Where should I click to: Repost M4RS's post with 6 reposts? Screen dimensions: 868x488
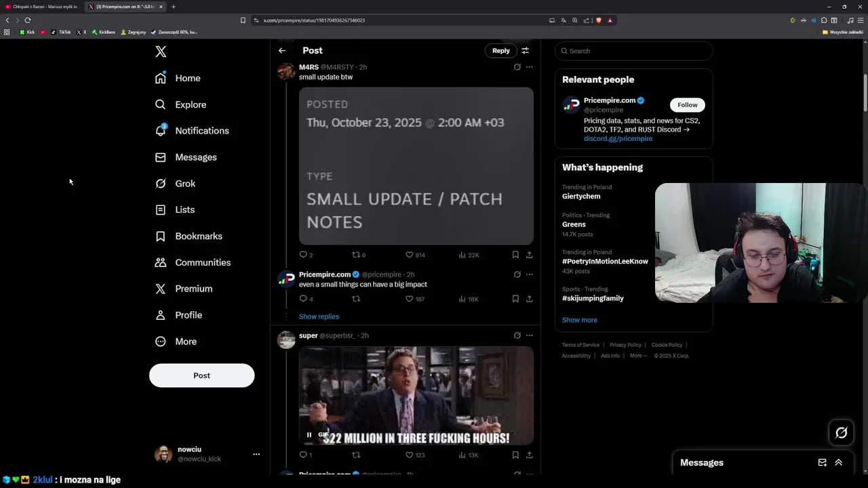coord(359,255)
